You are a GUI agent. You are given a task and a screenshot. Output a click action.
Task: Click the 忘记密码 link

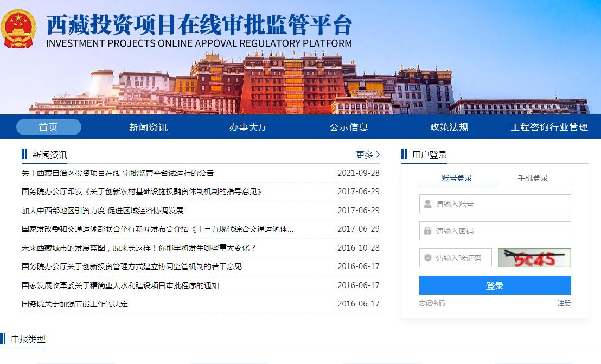click(432, 303)
